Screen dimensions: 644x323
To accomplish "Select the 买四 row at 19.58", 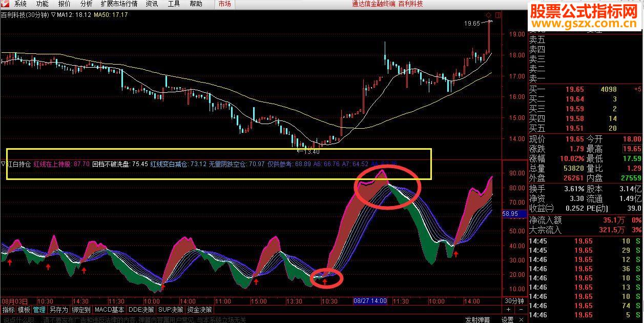I will tap(586, 118).
